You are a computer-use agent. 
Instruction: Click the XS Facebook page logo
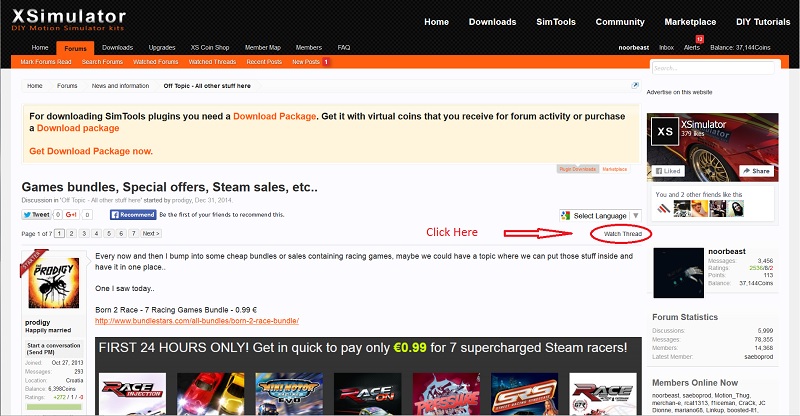click(665, 132)
